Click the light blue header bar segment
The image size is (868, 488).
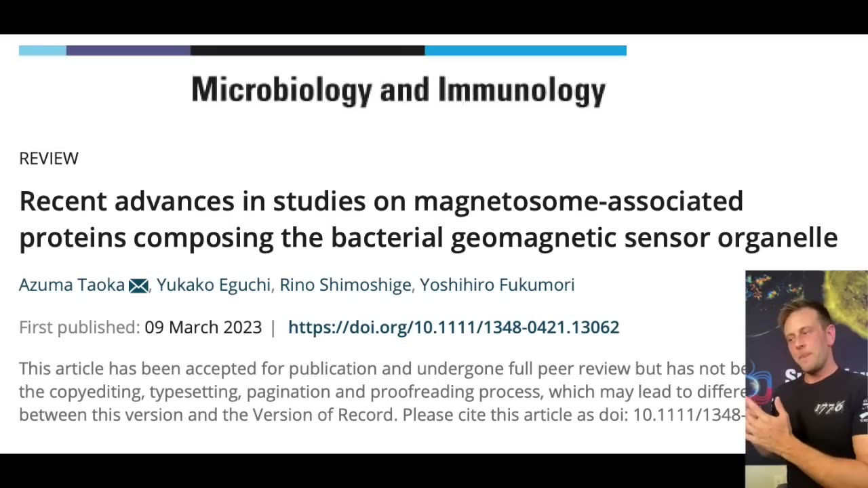point(42,51)
